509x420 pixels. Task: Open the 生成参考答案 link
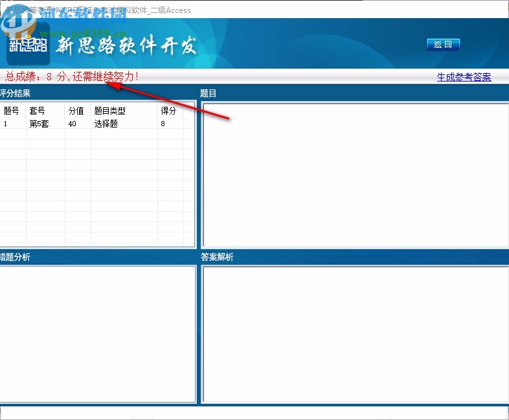[x=464, y=77]
